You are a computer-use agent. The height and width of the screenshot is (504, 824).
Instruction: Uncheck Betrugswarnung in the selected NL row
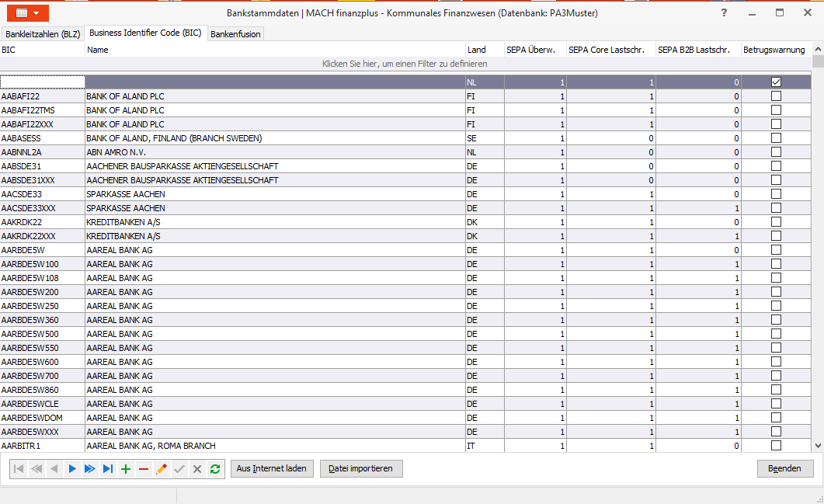coord(776,82)
